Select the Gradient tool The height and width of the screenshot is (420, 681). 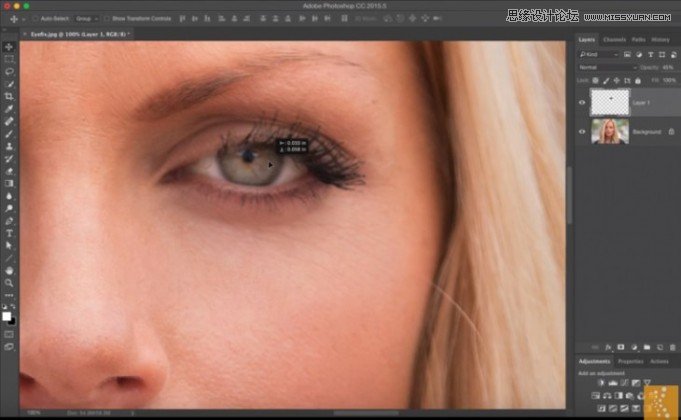(x=9, y=183)
